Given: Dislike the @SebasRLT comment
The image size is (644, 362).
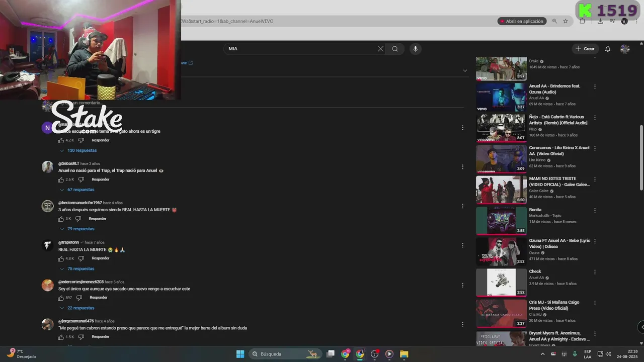Looking at the screenshot, I should pos(81,179).
